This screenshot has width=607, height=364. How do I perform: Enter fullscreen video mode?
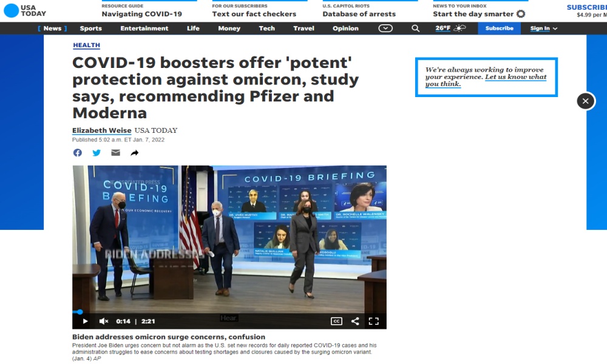pos(374,322)
